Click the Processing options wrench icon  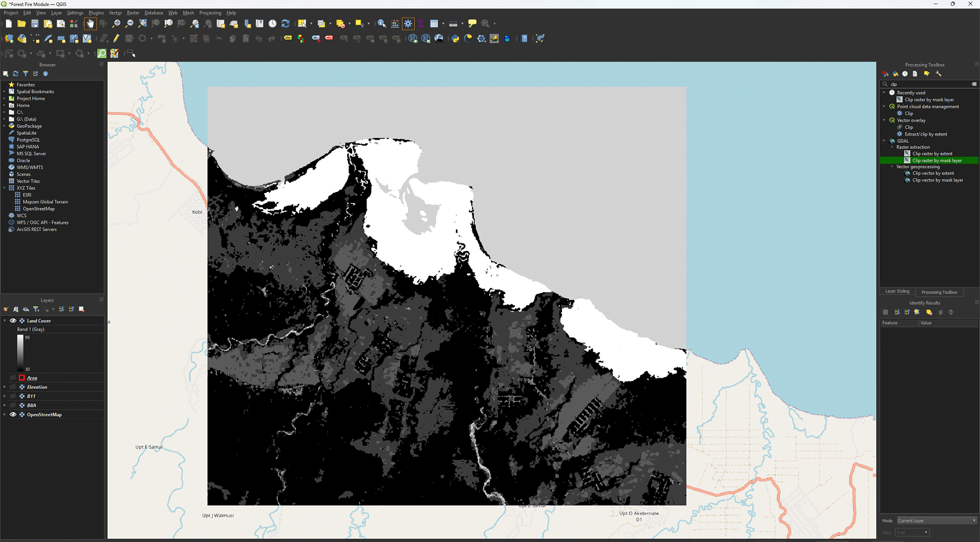point(938,74)
